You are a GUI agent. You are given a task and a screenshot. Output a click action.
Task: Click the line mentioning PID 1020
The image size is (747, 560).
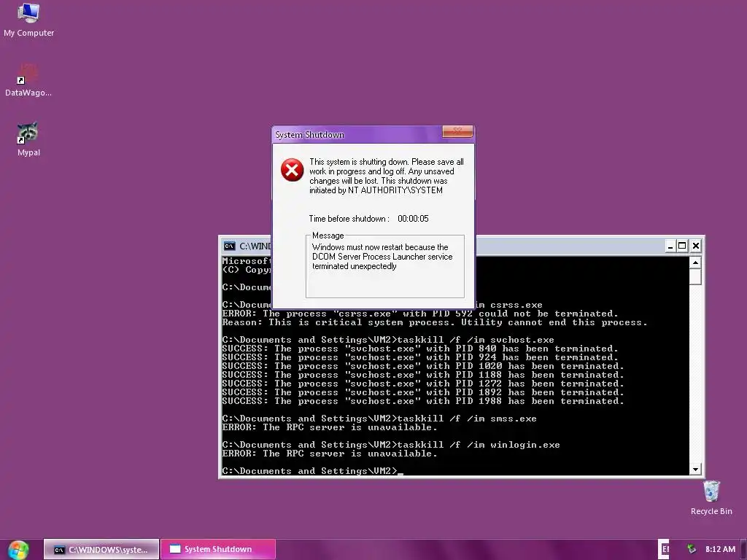(423, 366)
